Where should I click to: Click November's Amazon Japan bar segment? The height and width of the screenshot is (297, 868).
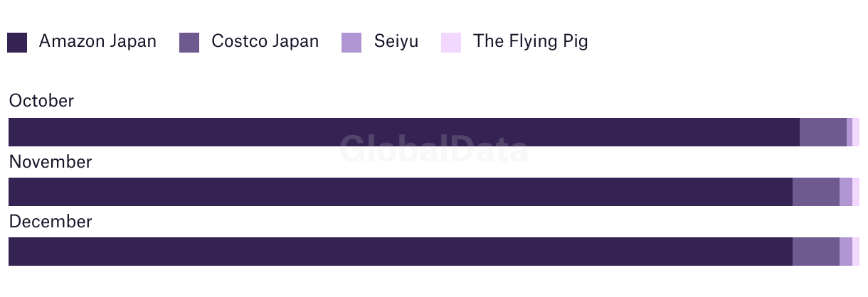coord(400,192)
